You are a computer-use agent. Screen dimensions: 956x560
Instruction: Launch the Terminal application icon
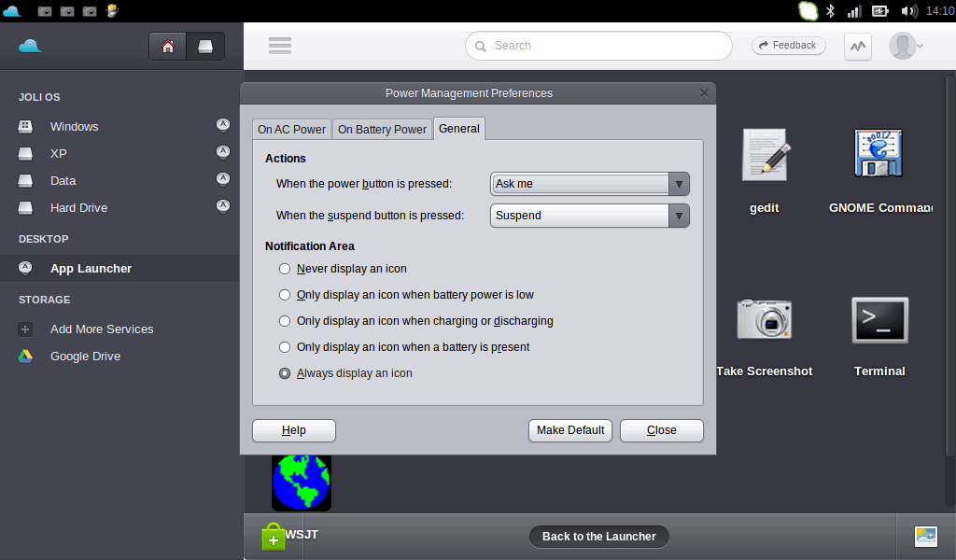(879, 320)
